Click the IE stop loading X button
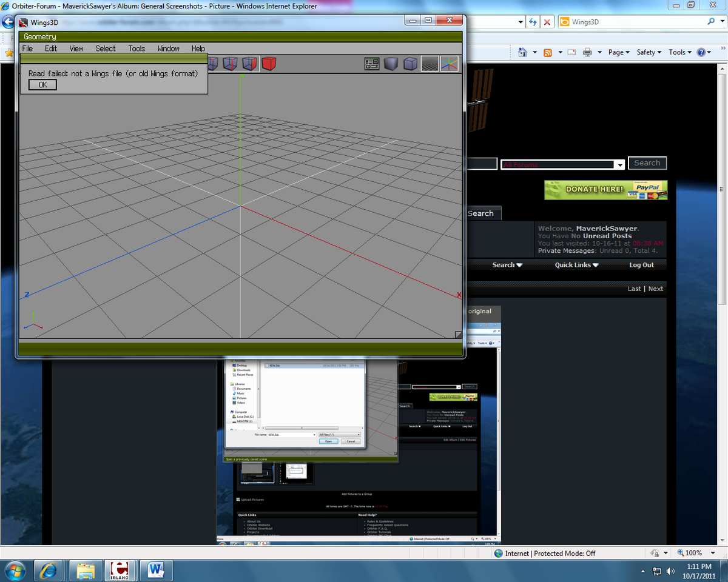Screen dimensions: 728x582 click(x=547, y=22)
